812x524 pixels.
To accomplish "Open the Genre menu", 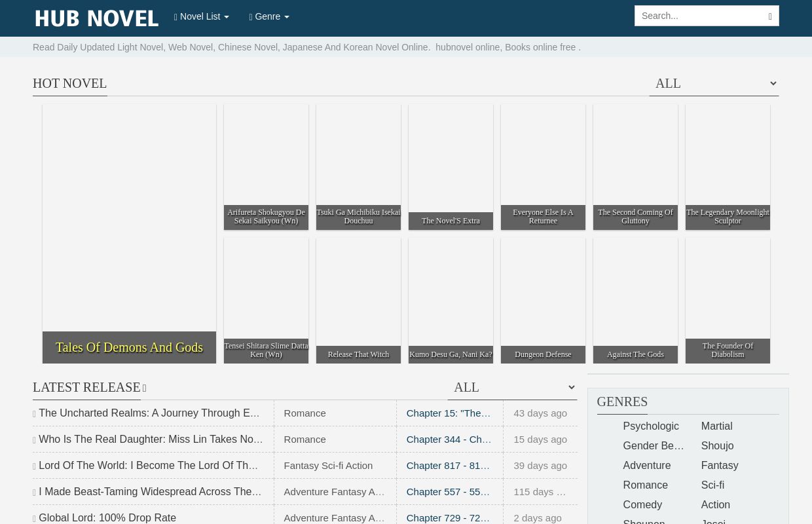I will click(268, 17).
